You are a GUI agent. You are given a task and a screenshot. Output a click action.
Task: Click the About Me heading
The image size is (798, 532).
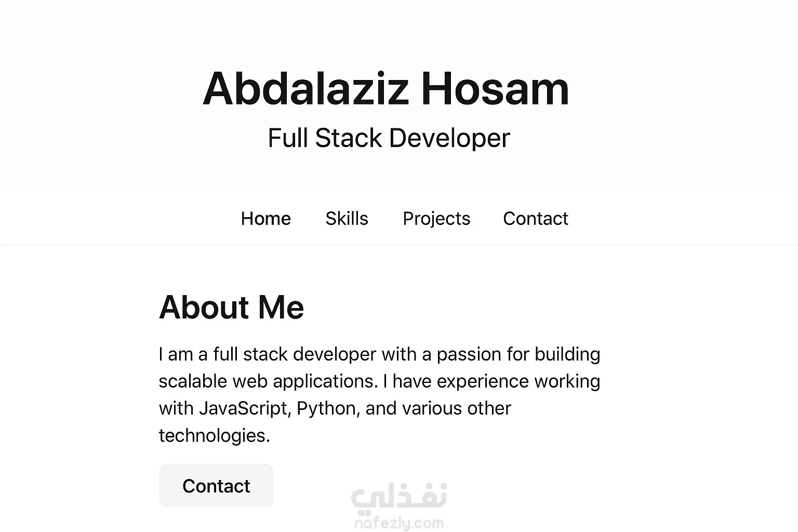[231, 307]
